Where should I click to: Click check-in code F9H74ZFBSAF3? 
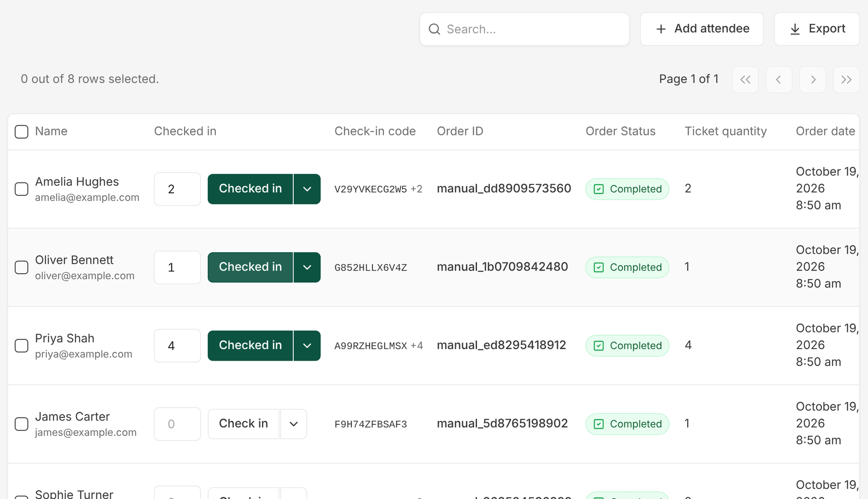(x=371, y=424)
